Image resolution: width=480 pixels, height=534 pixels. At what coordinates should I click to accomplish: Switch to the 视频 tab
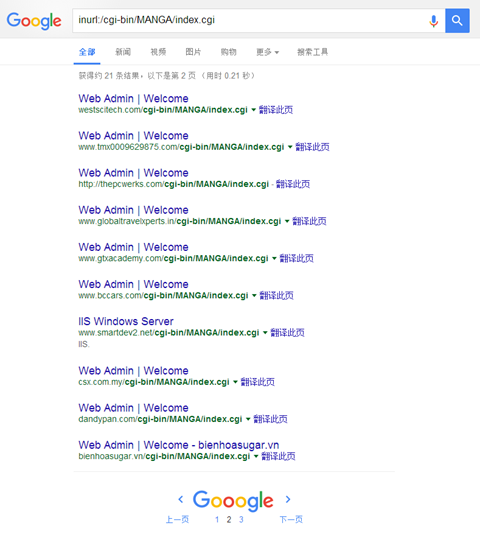pos(158,52)
